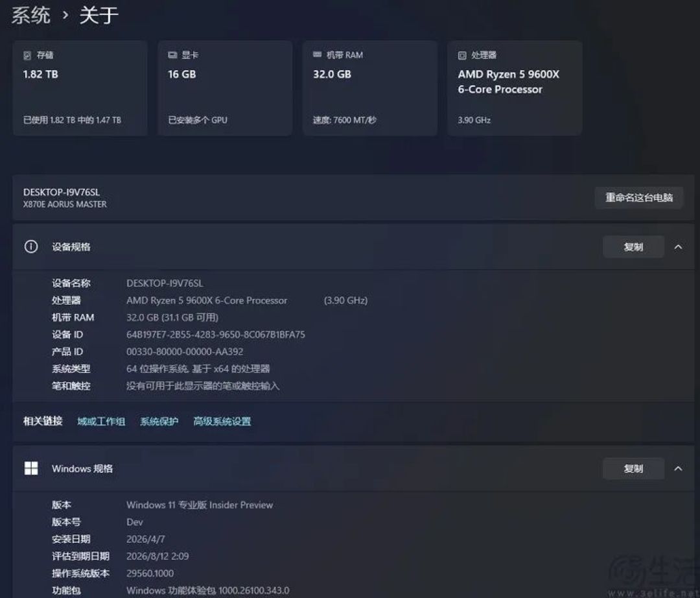
Task: Click the (3.90 GHz) value in device specs
Action: [x=345, y=300]
